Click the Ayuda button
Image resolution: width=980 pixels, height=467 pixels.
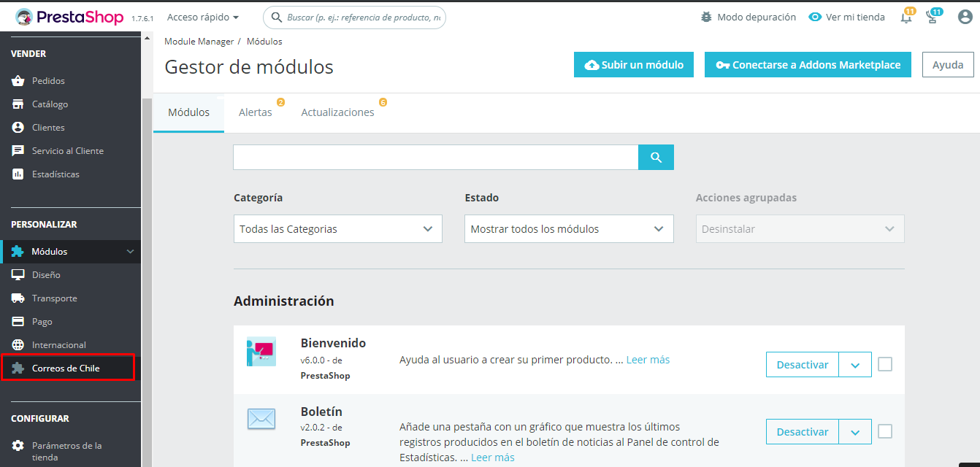[948, 65]
